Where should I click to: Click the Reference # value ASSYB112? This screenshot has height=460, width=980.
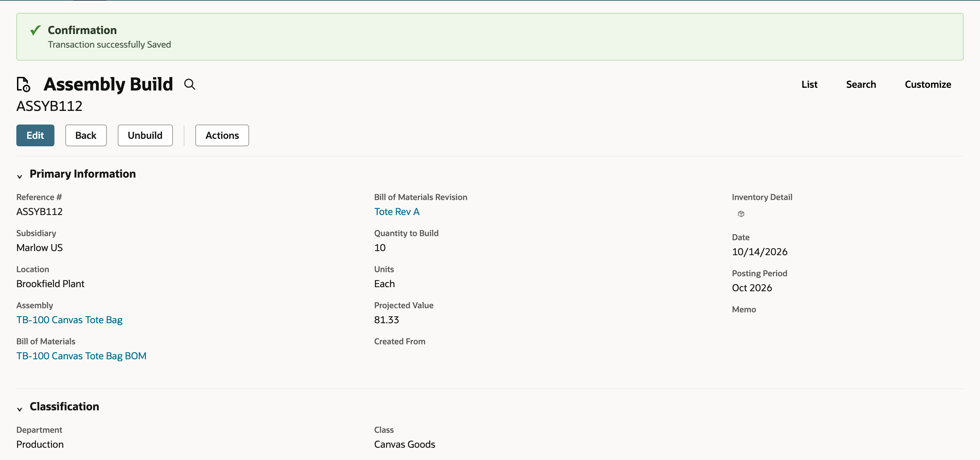click(39, 212)
